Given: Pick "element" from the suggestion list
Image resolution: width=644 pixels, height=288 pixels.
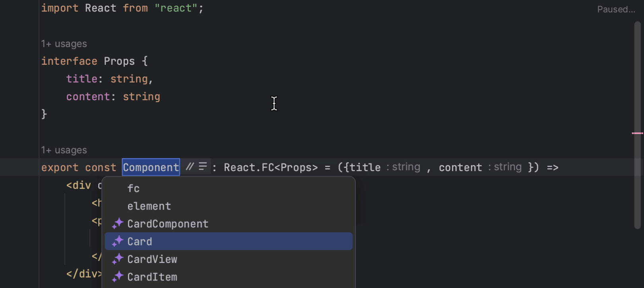Looking at the screenshot, I should [149, 206].
